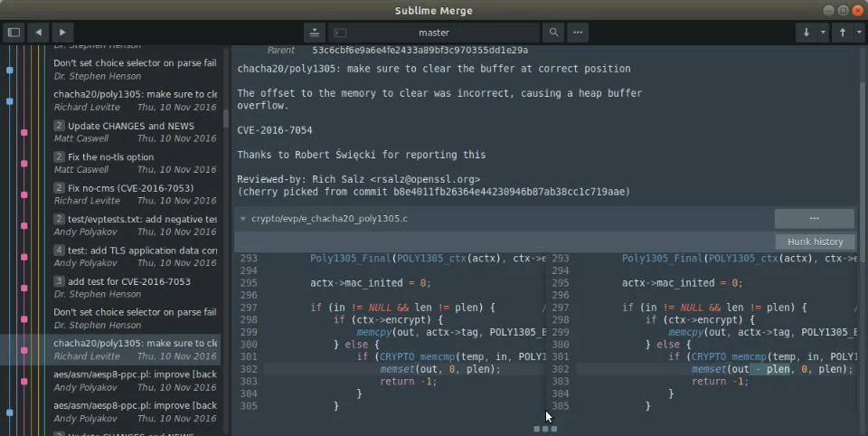Click the commit list vertical scrollbar
The image size is (868, 436).
point(226,118)
